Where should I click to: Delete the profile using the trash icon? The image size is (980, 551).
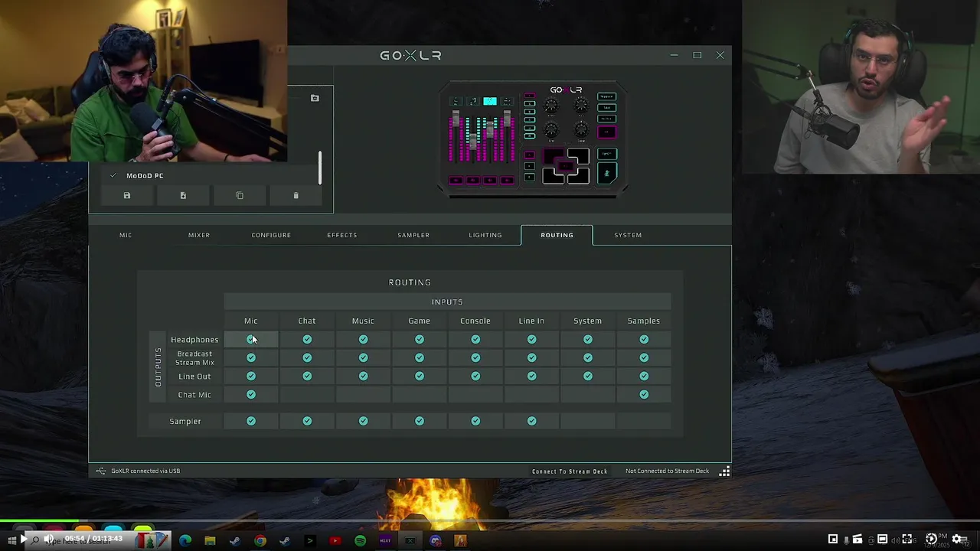click(x=296, y=196)
